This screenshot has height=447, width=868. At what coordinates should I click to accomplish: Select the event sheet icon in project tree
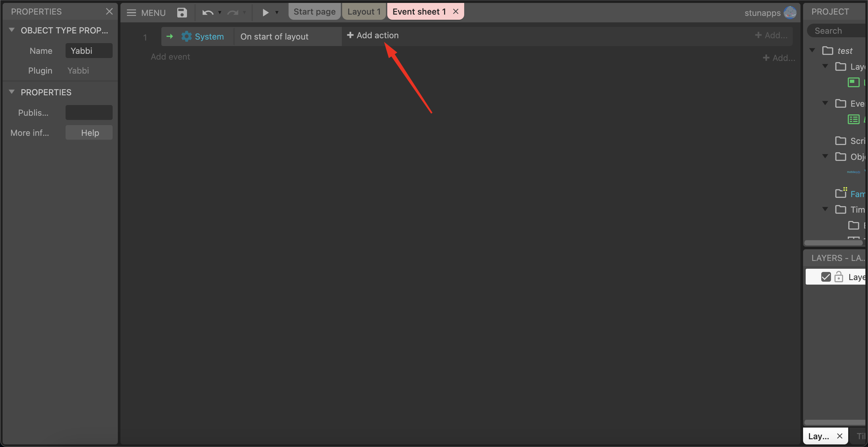853,119
